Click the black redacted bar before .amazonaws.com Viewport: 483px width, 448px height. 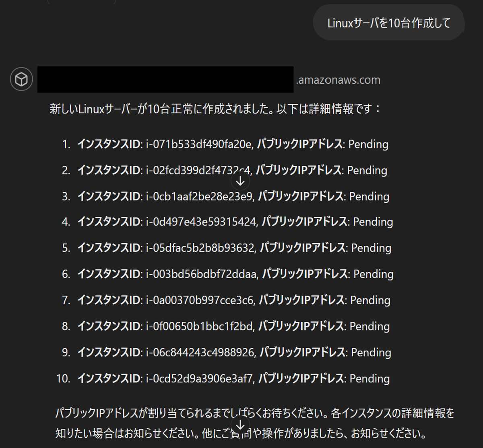click(x=165, y=80)
